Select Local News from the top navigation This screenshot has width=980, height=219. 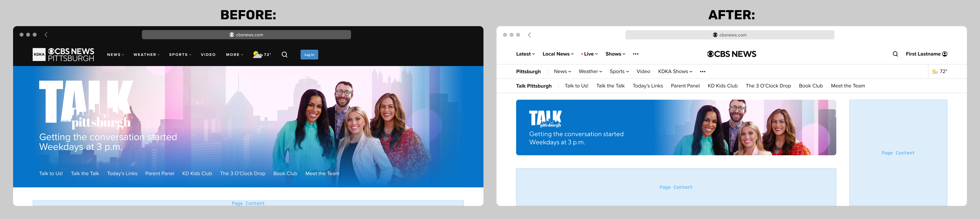pyautogui.click(x=555, y=54)
